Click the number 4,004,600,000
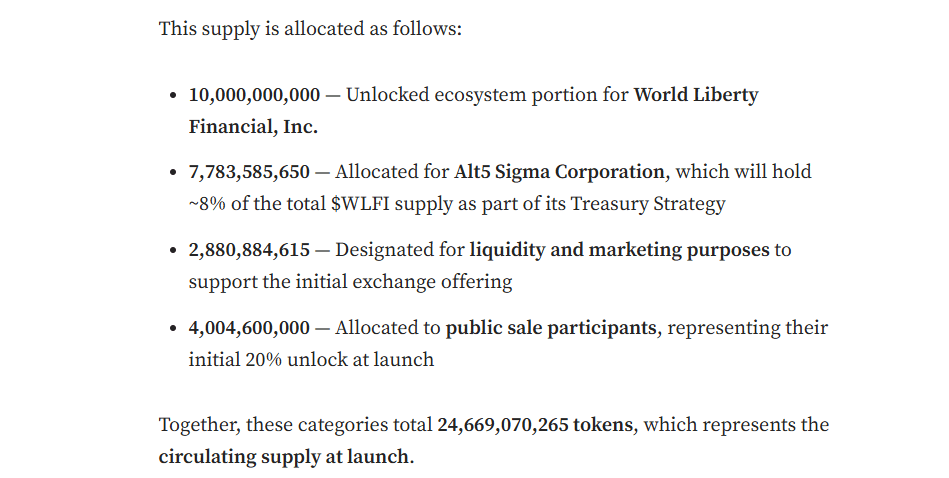Screen dimensions: 949x478 [249, 328]
